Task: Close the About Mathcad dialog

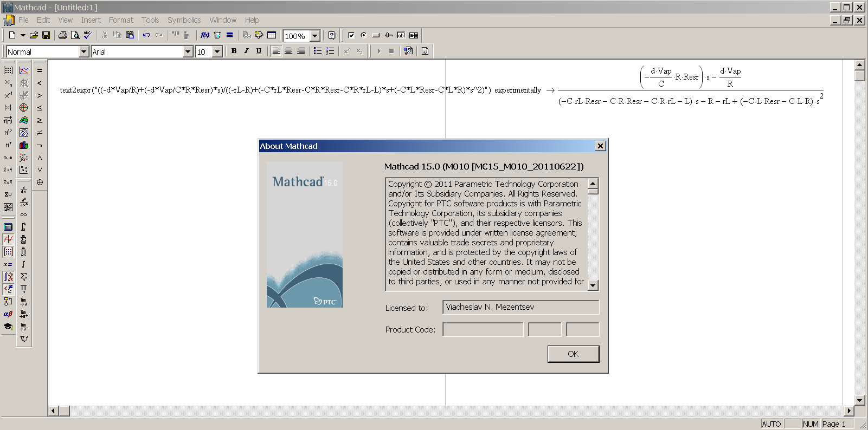Action: [x=600, y=146]
